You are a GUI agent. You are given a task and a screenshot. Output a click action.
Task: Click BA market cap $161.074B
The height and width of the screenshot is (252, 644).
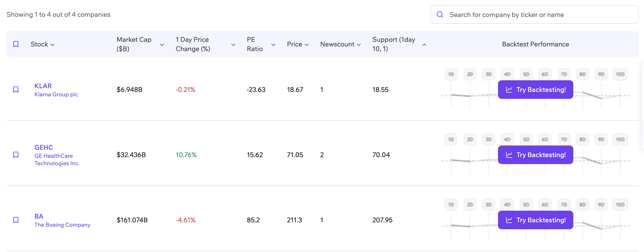132,220
